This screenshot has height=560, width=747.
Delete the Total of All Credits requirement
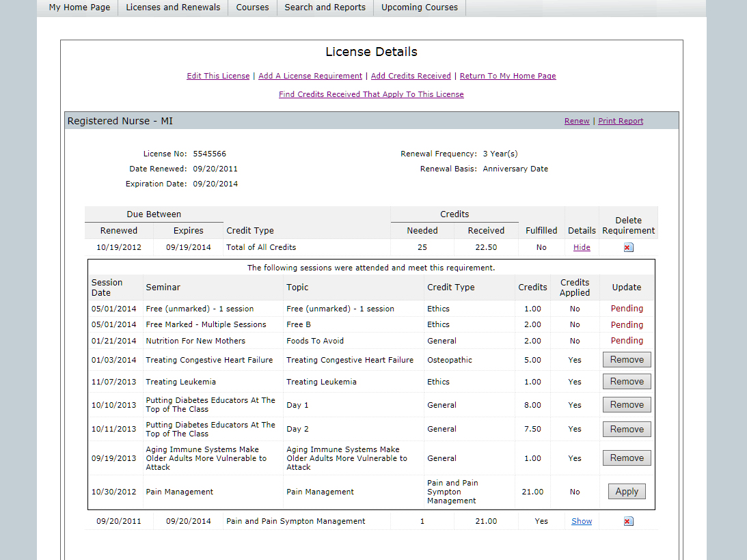pos(628,247)
